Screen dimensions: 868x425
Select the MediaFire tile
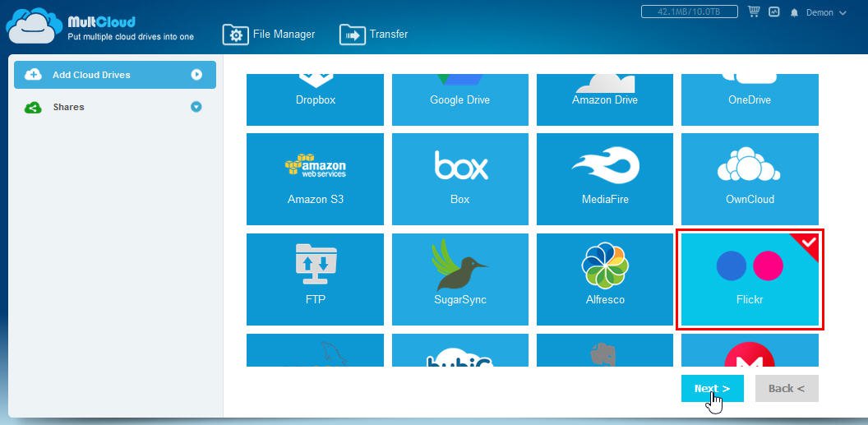605,178
